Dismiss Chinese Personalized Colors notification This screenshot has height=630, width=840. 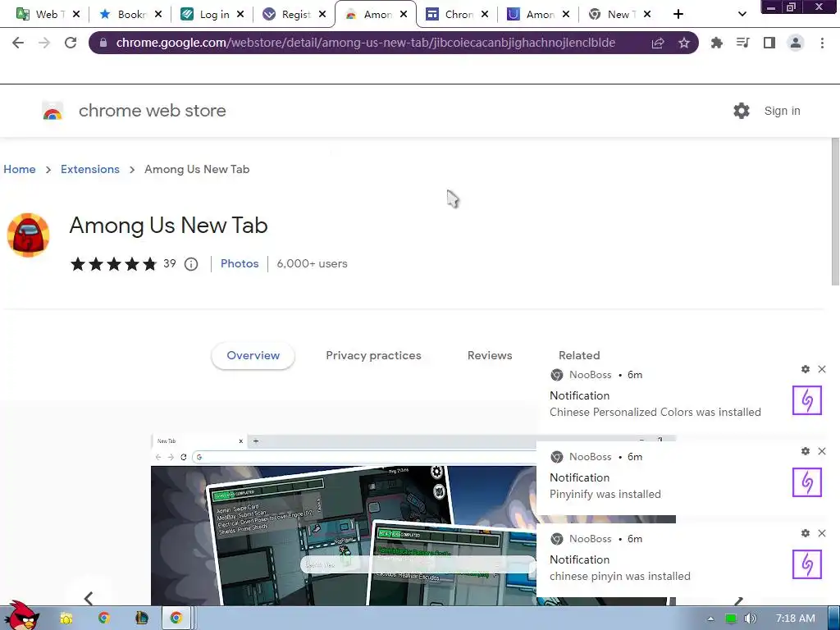822,369
